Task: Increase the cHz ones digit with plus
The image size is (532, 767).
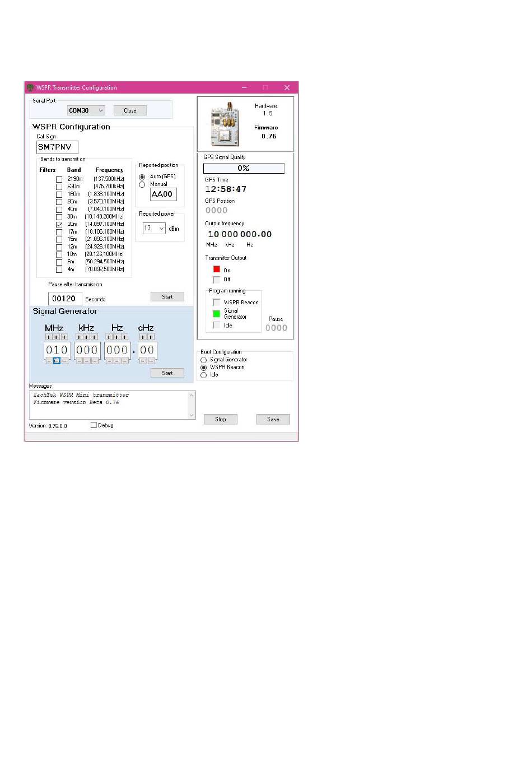Action: (x=151, y=337)
